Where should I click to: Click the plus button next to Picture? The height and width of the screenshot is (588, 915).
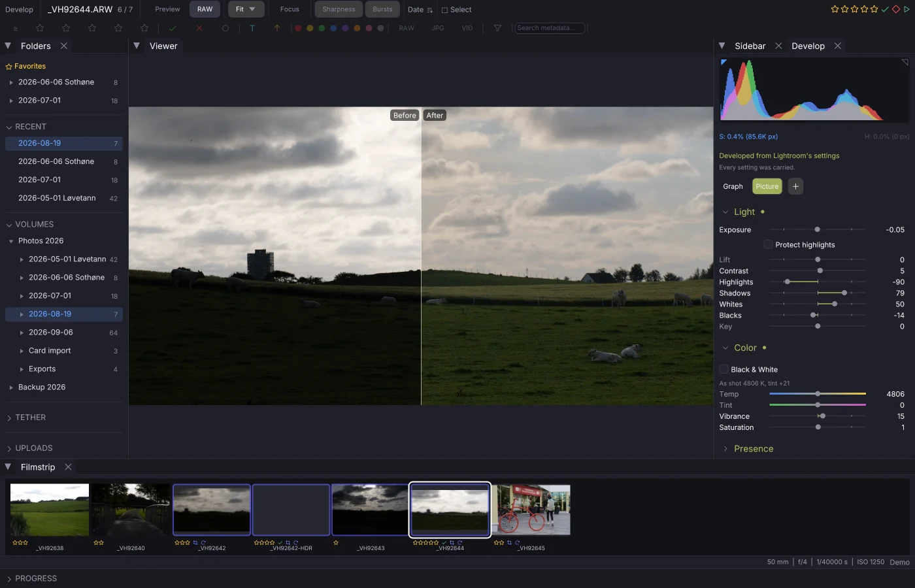pos(795,186)
